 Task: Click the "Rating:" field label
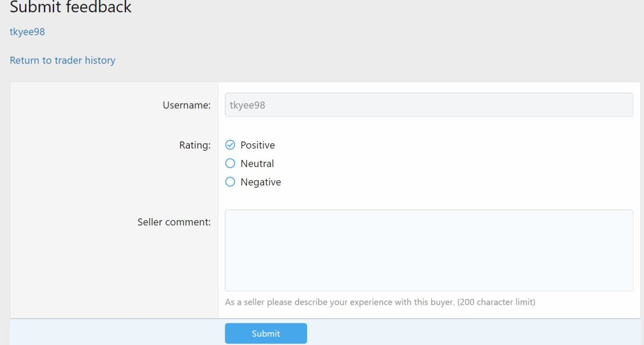click(x=195, y=145)
